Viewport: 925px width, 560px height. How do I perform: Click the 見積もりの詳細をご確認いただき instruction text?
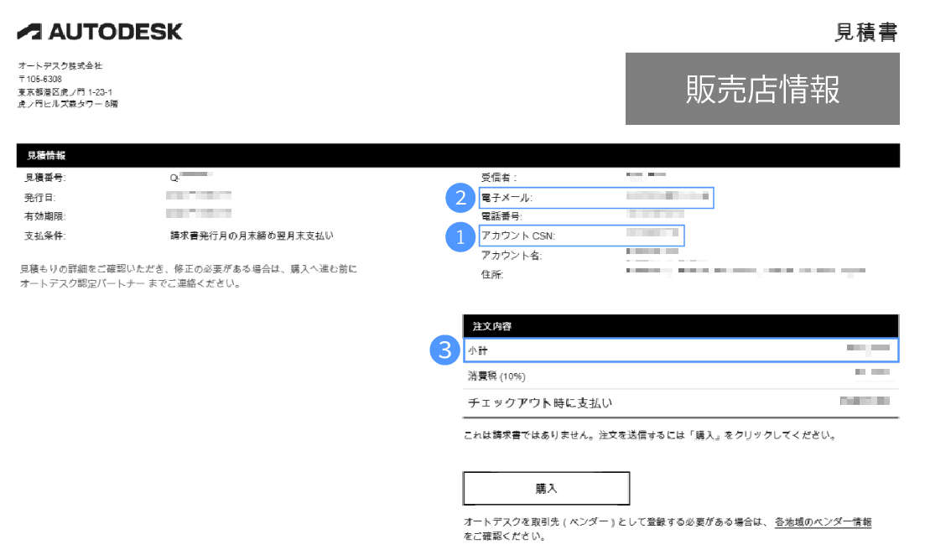tap(189, 269)
